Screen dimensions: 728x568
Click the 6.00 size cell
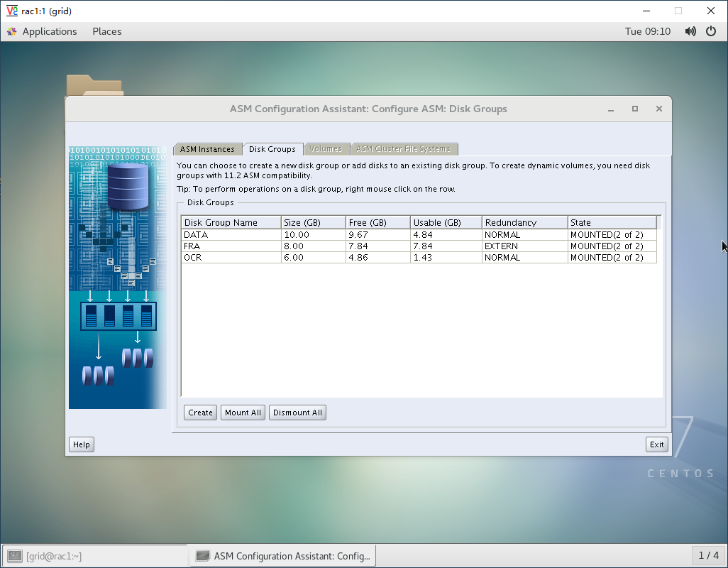point(314,257)
